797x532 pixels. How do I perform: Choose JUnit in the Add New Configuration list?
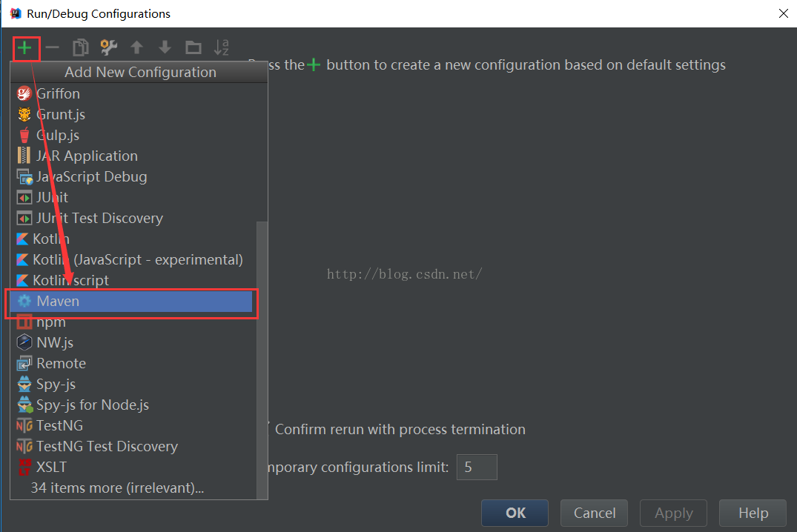pyautogui.click(x=52, y=198)
